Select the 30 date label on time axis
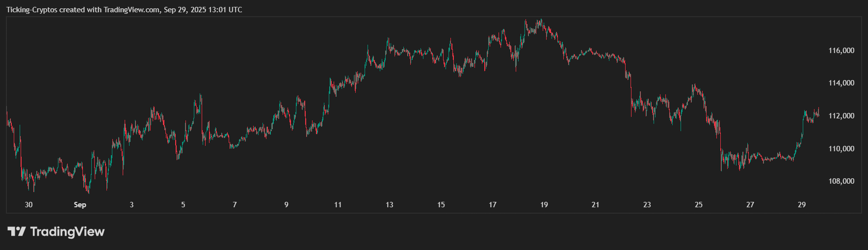Viewport: 868px width, 250px height. pos(28,205)
